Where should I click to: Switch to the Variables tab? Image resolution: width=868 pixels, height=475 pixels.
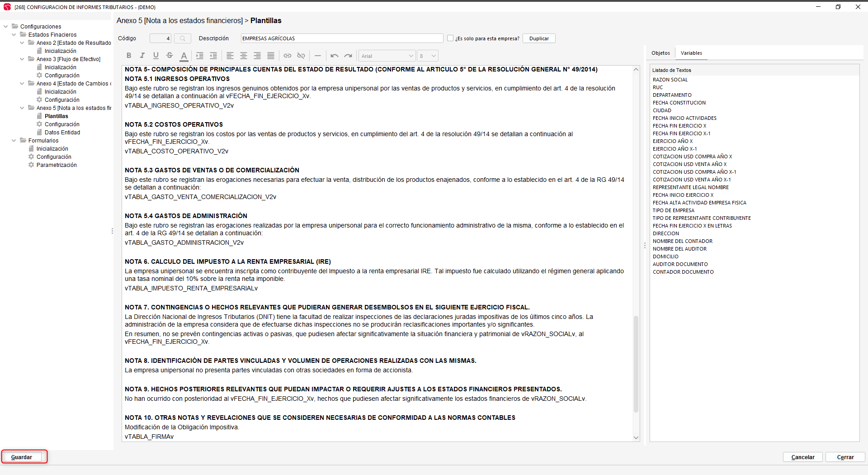click(x=691, y=53)
